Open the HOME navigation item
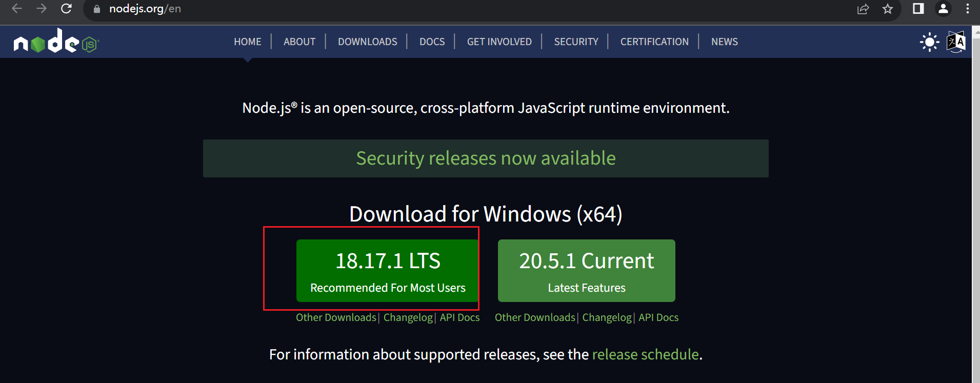This screenshot has width=980, height=383. point(248,42)
